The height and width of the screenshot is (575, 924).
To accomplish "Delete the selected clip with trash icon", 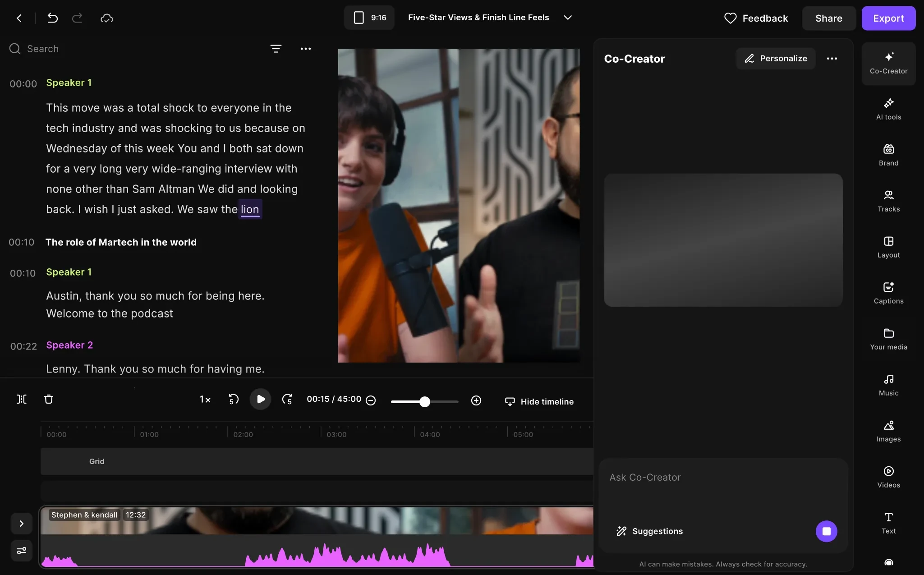I will point(49,399).
